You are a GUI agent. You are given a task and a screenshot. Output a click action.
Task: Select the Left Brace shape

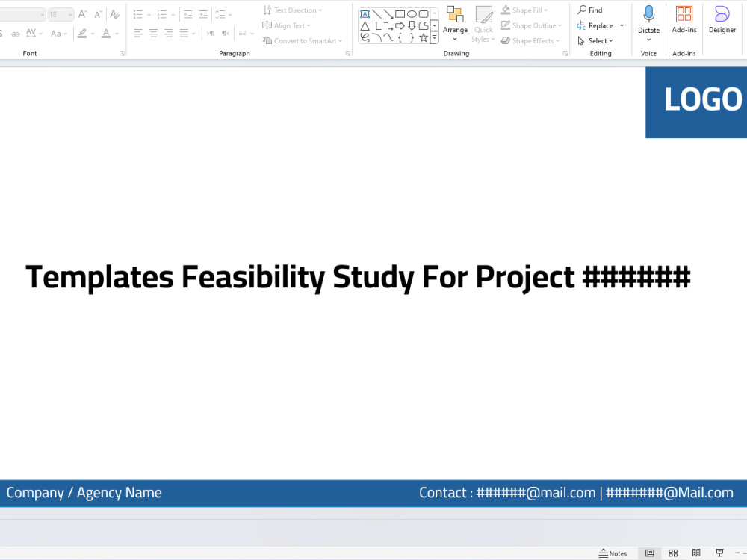(400, 37)
